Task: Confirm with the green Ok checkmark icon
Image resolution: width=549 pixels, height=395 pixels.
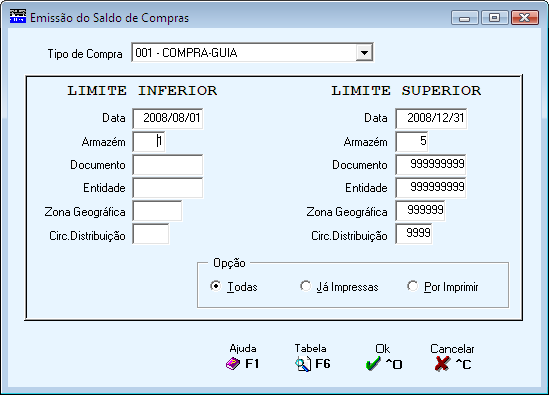Action: tap(373, 364)
